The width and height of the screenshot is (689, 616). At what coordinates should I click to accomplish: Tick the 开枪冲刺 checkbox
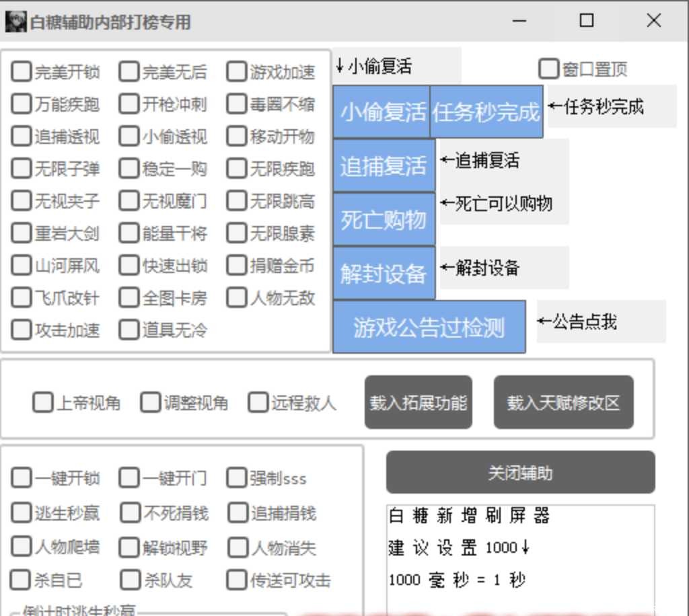[x=129, y=104]
